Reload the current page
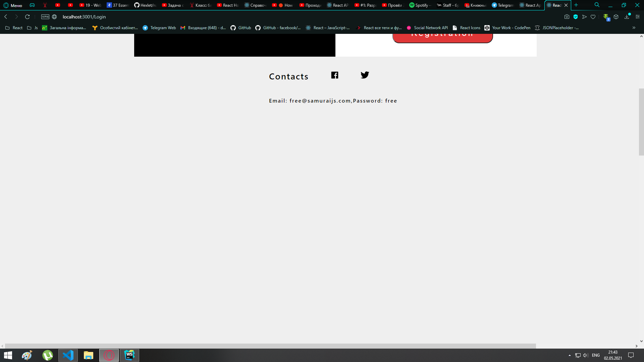 point(27,17)
